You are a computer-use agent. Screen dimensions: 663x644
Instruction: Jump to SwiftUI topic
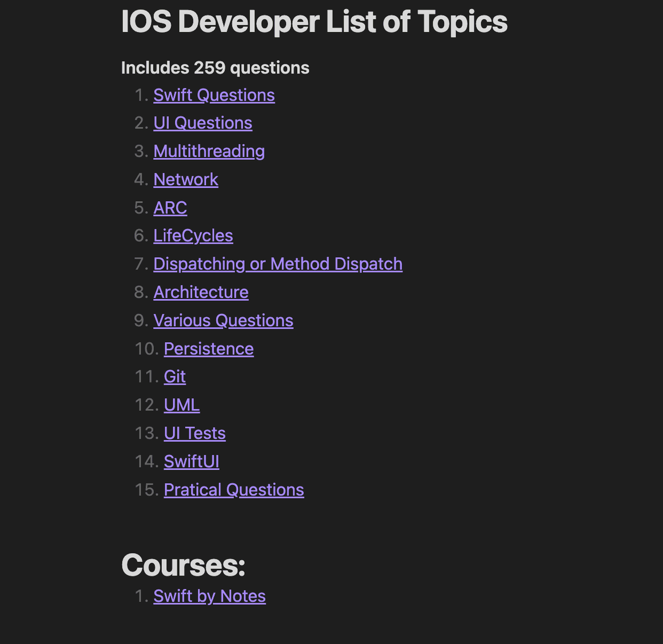192,462
